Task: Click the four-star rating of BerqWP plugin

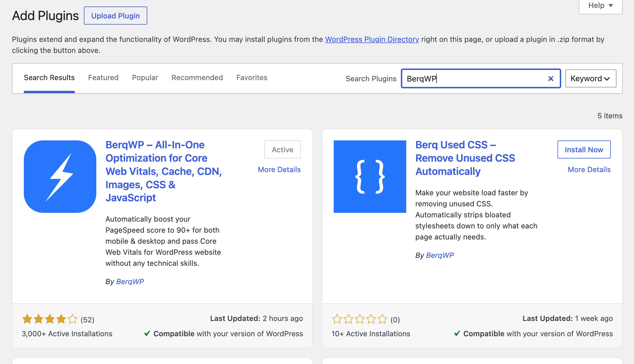Action: (x=50, y=319)
